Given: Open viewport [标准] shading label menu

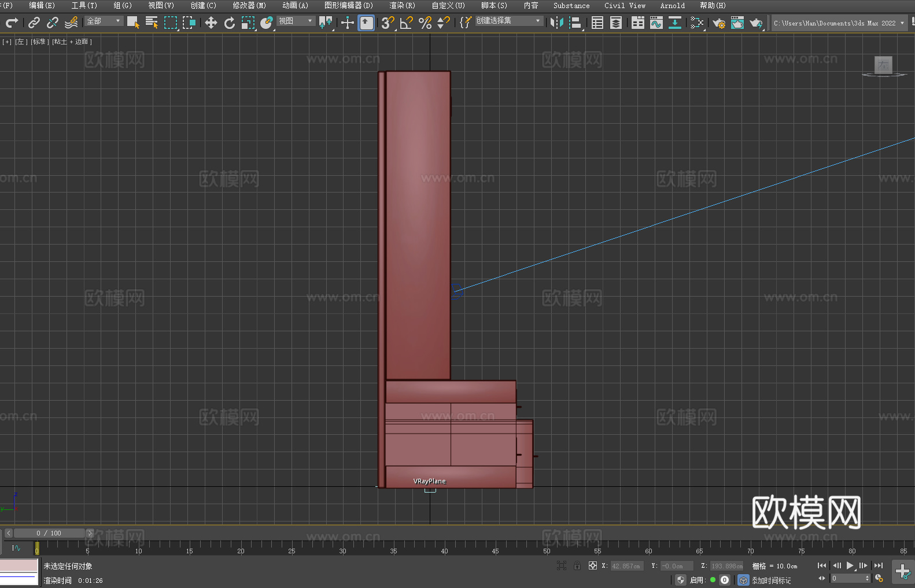Looking at the screenshot, I should (x=40, y=42).
